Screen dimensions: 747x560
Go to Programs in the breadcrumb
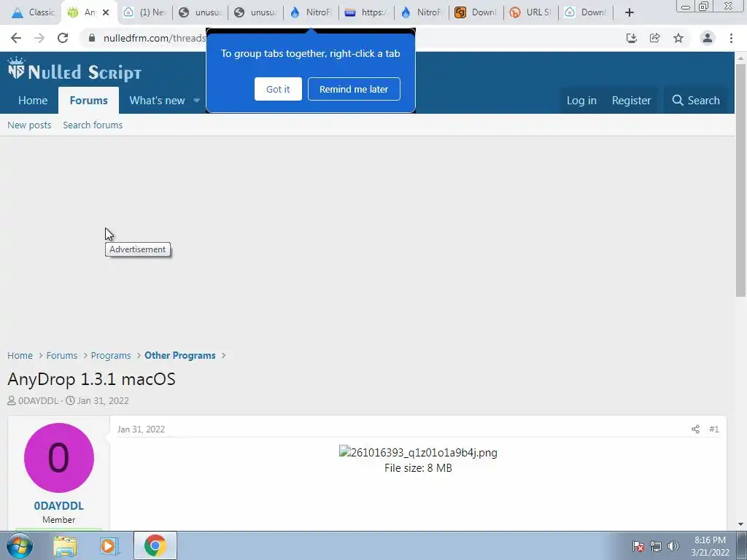111,355
